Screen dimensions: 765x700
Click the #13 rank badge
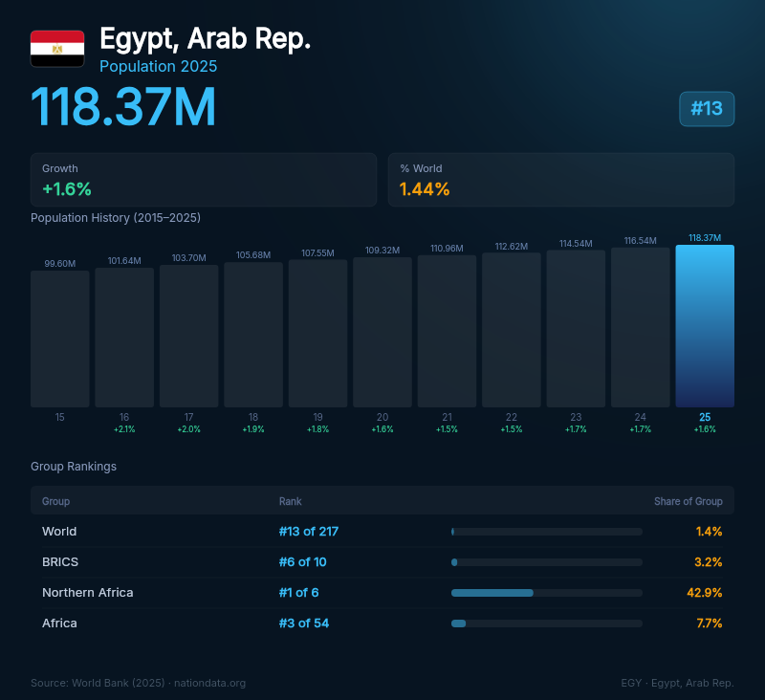[x=707, y=109]
